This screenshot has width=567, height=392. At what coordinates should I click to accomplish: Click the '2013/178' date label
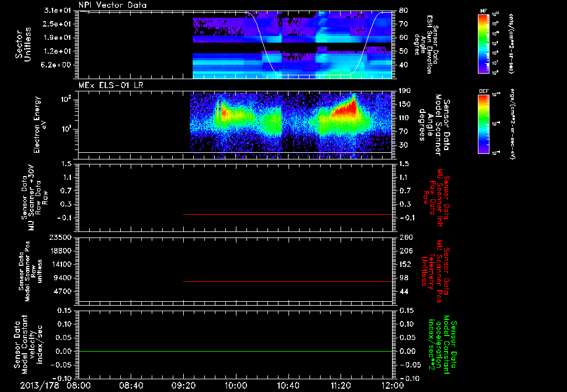click(39, 385)
